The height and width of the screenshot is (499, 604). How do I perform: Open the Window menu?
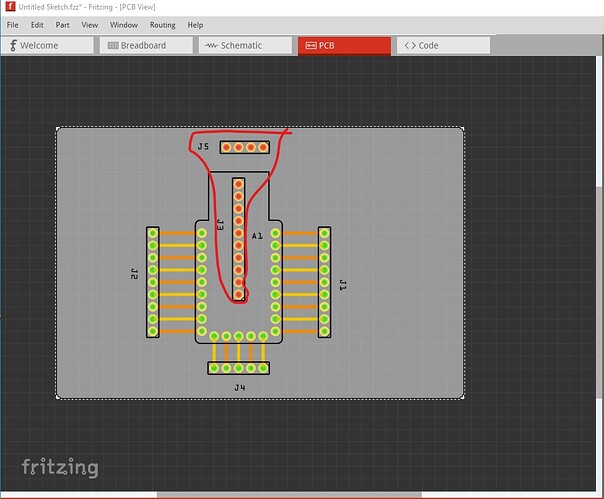(124, 25)
